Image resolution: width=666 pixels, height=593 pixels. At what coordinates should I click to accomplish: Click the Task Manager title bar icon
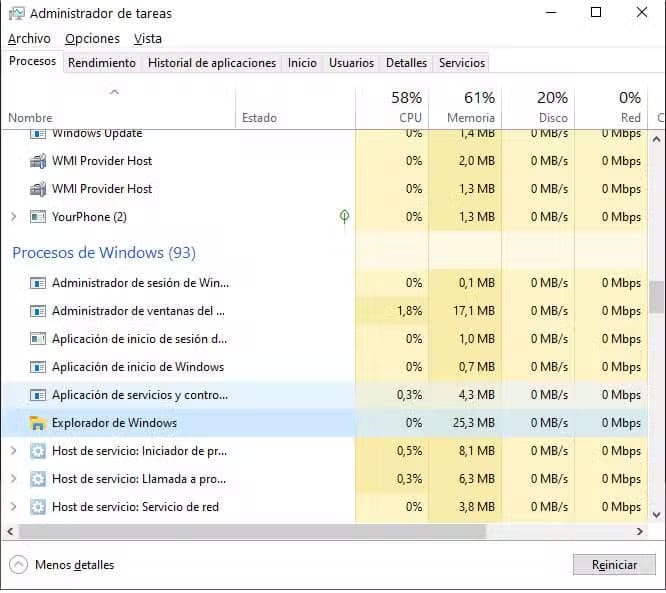pos(16,14)
